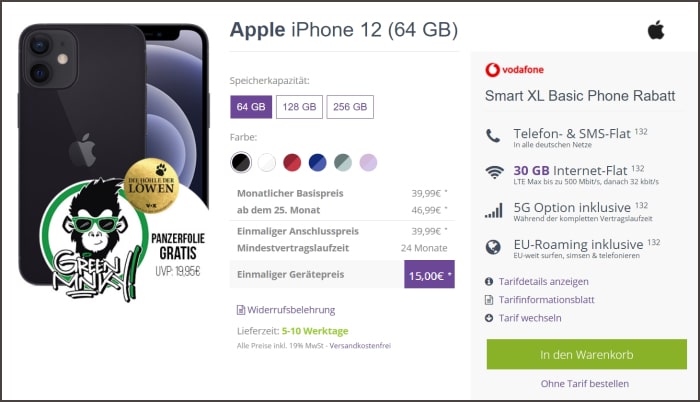Select the purple color swatch
The width and height of the screenshot is (700, 402).
click(x=368, y=162)
